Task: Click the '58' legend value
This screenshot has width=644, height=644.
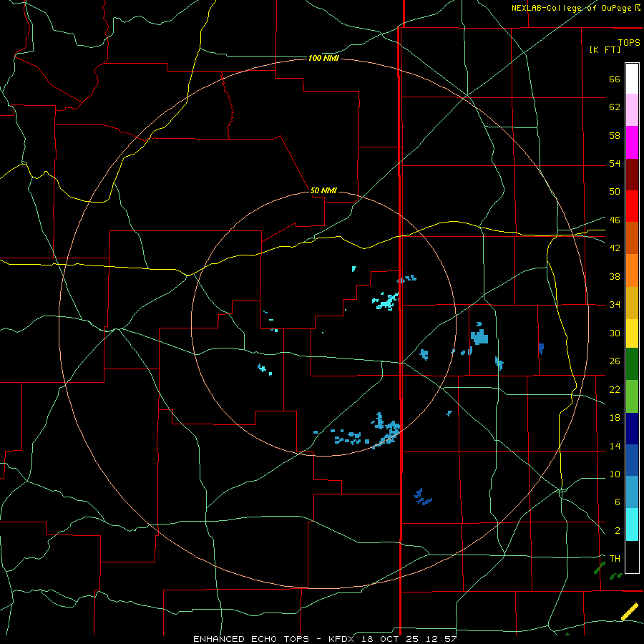Action: click(x=615, y=135)
